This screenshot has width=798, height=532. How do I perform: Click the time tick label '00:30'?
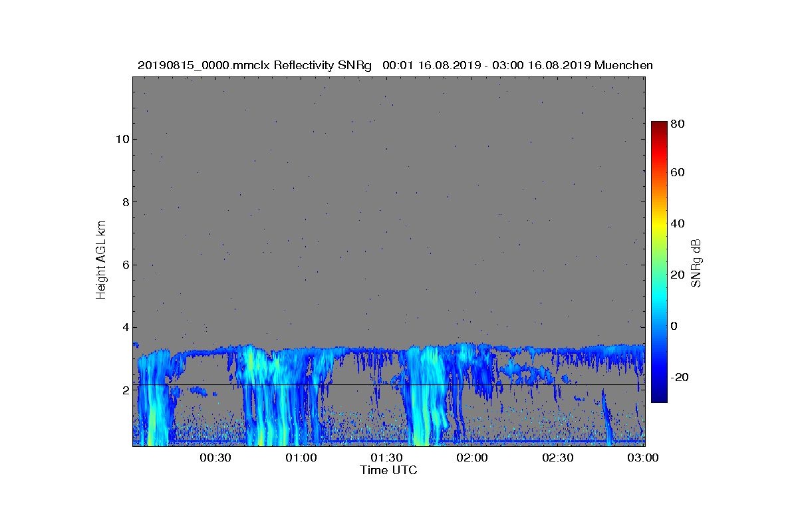(215, 458)
